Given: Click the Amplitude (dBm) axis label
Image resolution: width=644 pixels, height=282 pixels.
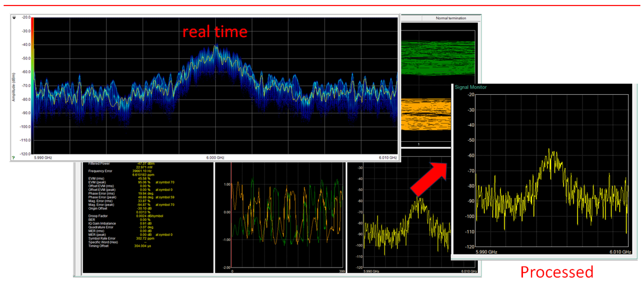Looking at the screenshot, I should (x=13, y=87).
